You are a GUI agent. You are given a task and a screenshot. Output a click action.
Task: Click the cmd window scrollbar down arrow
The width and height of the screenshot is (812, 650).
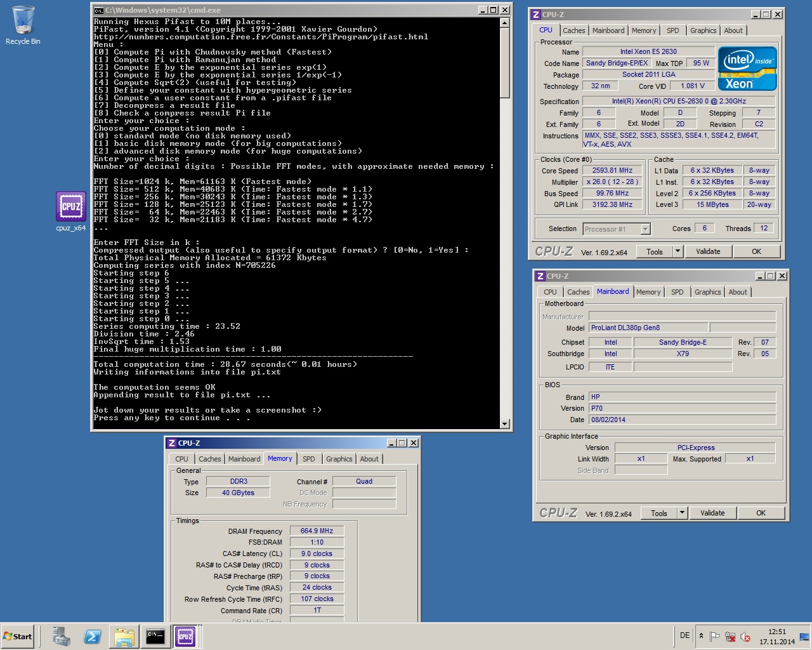click(x=505, y=424)
